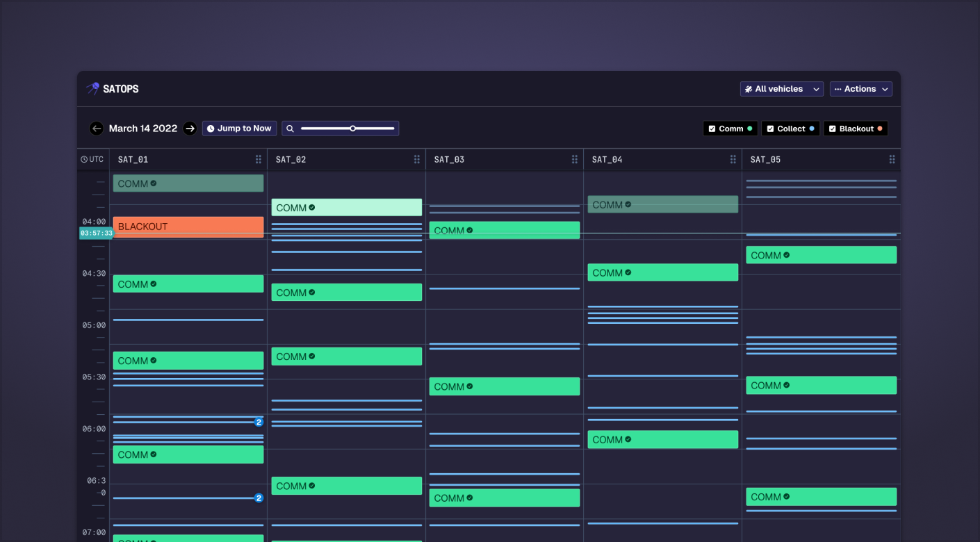Viewport: 980px width, 542px height.
Task: Open the vehicles filter chevron
Action: [x=816, y=88]
